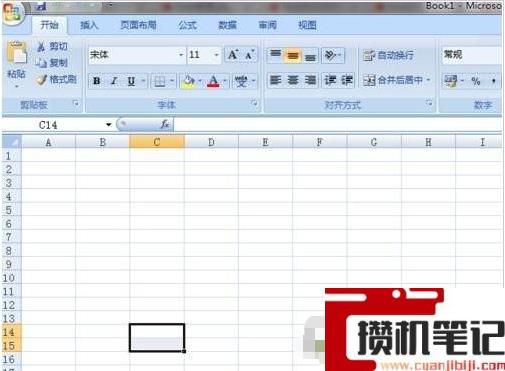Viewport: 505px width, 371px height.
Task: Click the Paste clipboard icon
Action: (x=17, y=53)
